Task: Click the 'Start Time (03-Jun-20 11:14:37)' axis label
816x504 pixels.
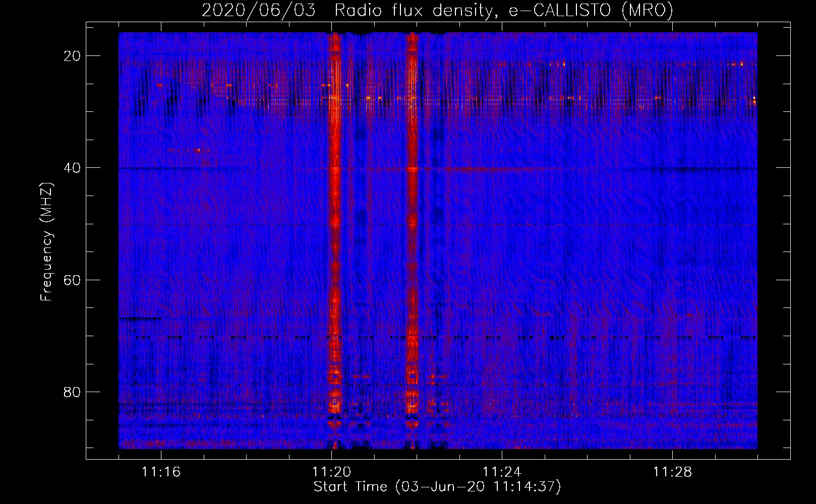Action: (437, 487)
